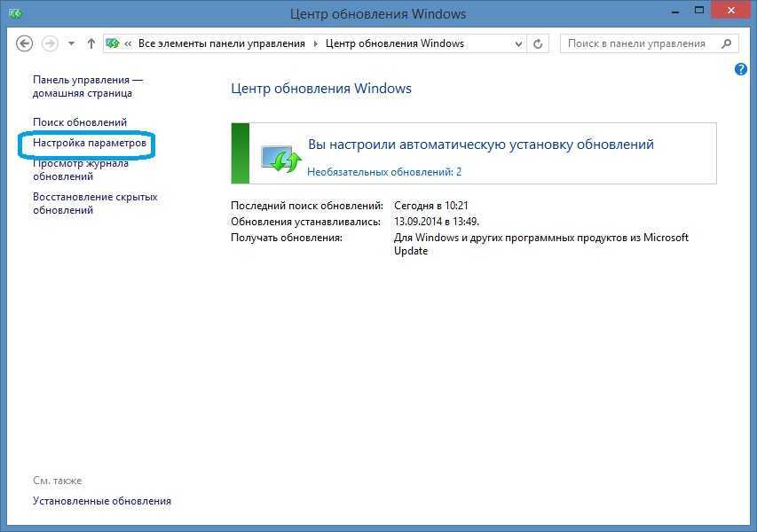The height and width of the screenshot is (532, 757).
Task: Open address bar history dropdown
Action: pyautogui.click(x=518, y=44)
